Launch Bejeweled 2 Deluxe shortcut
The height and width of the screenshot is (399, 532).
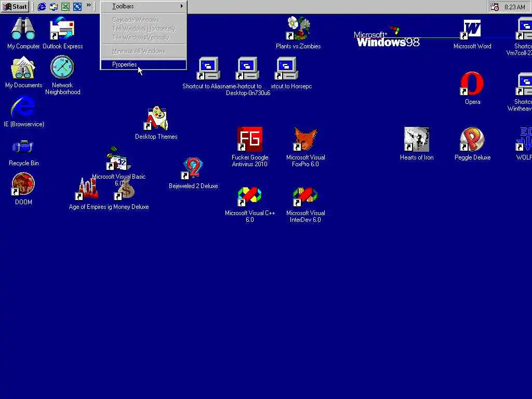(x=193, y=173)
